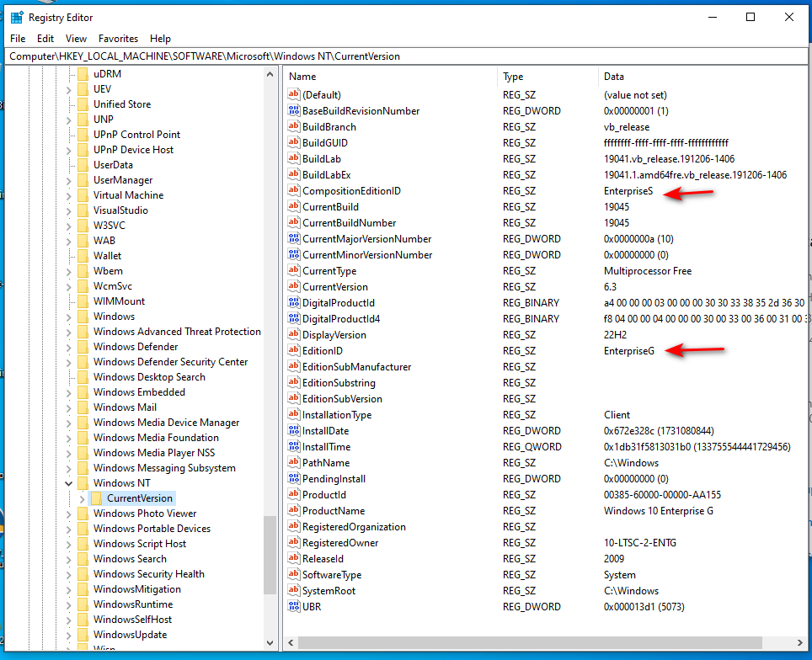Expand the VisualStudio key node

[x=68, y=210]
